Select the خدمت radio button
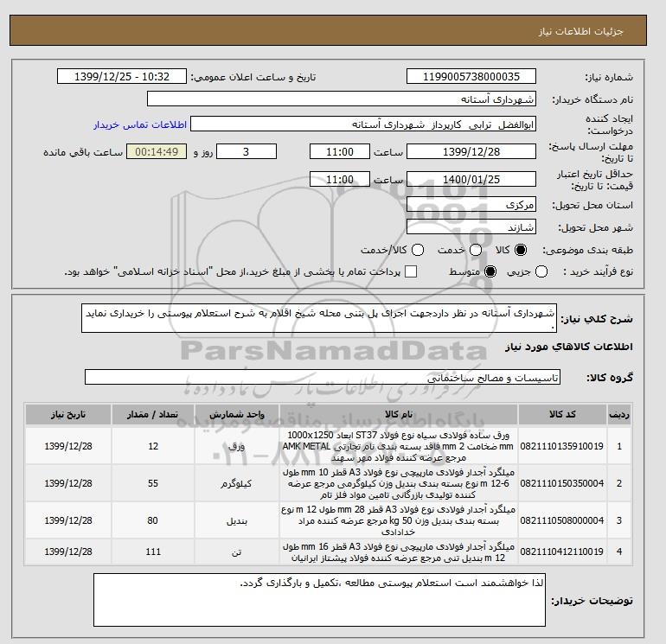Screen dimensions: 666x644 (476, 250)
